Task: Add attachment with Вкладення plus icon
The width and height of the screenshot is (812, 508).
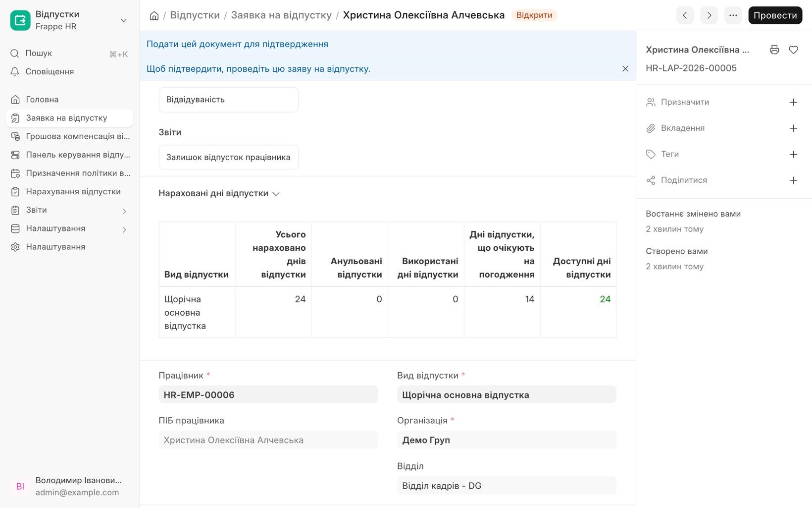Action: point(793,128)
